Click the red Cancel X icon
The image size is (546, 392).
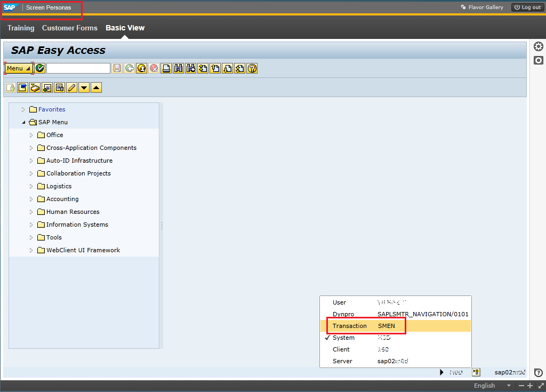point(154,68)
